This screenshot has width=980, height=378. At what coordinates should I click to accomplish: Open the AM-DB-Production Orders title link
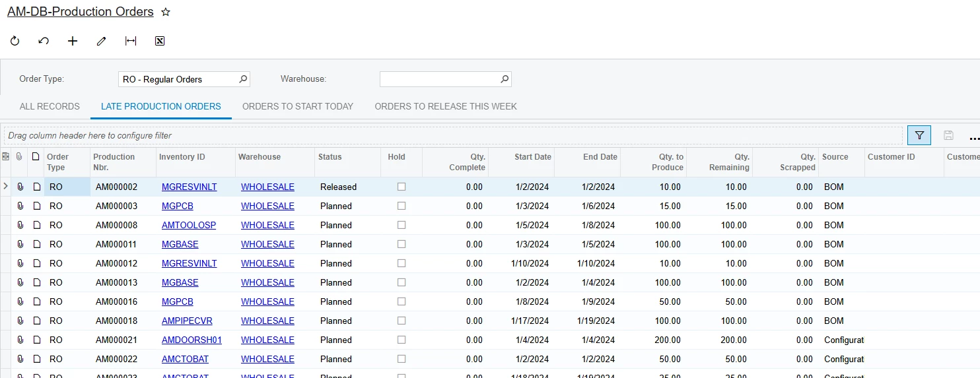(81, 12)
